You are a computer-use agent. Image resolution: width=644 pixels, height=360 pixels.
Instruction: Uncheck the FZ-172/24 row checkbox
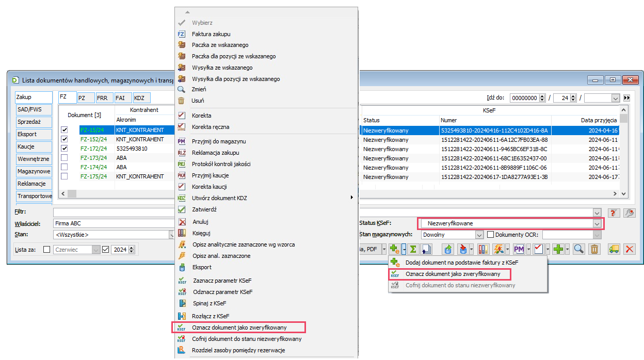coord(65,149)
